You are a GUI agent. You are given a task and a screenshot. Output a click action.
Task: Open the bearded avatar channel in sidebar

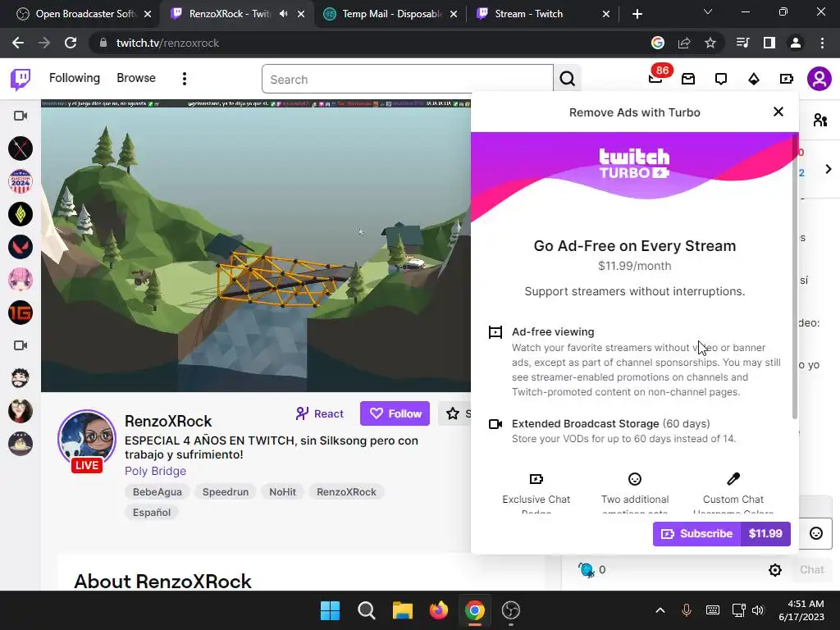click(x=21, y=378)
